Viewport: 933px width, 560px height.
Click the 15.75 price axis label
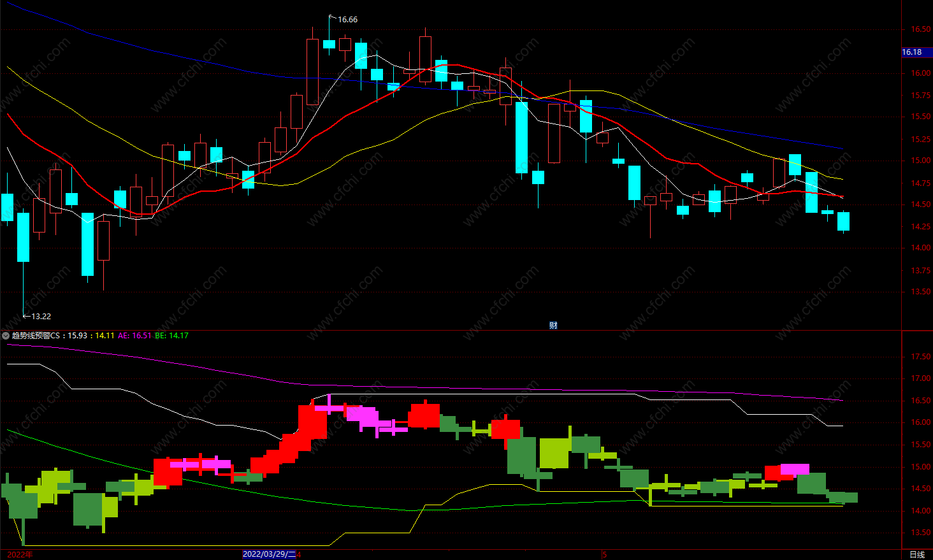click(x=920, y=96)
